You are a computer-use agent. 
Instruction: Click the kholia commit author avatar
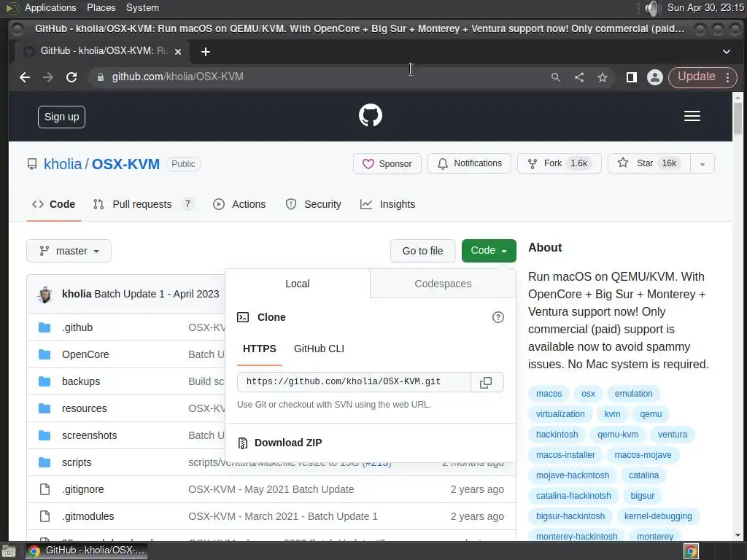[45, 295]
